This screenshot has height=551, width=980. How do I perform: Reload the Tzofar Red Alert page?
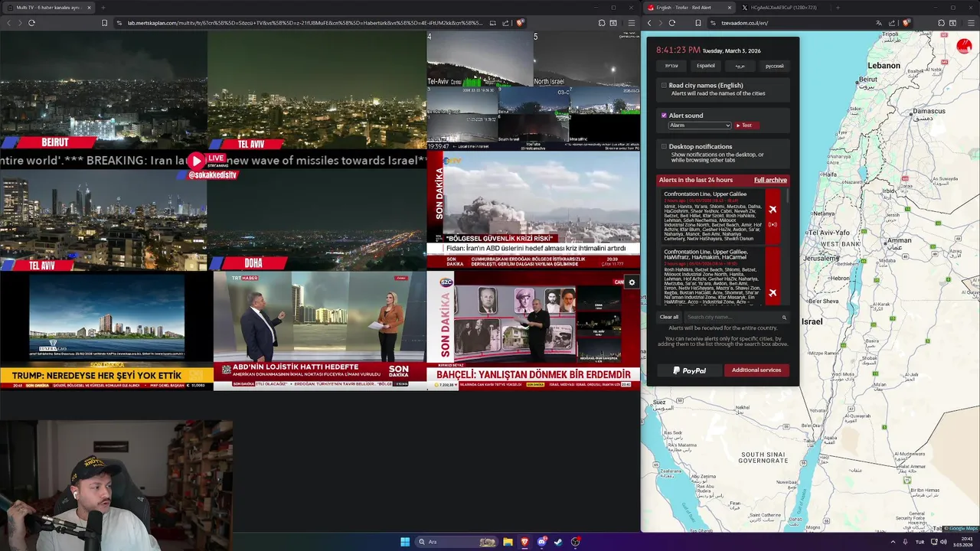(672, 23)
